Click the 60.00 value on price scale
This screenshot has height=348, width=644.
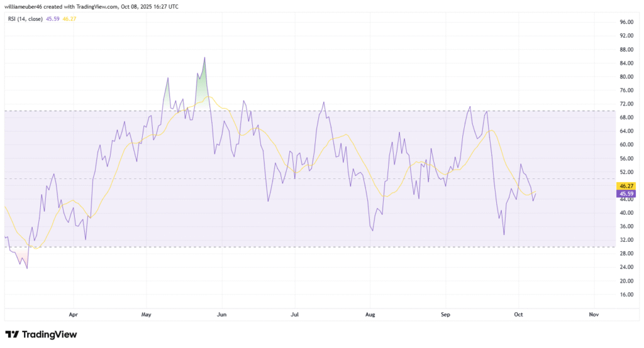(x=626, y=144)
